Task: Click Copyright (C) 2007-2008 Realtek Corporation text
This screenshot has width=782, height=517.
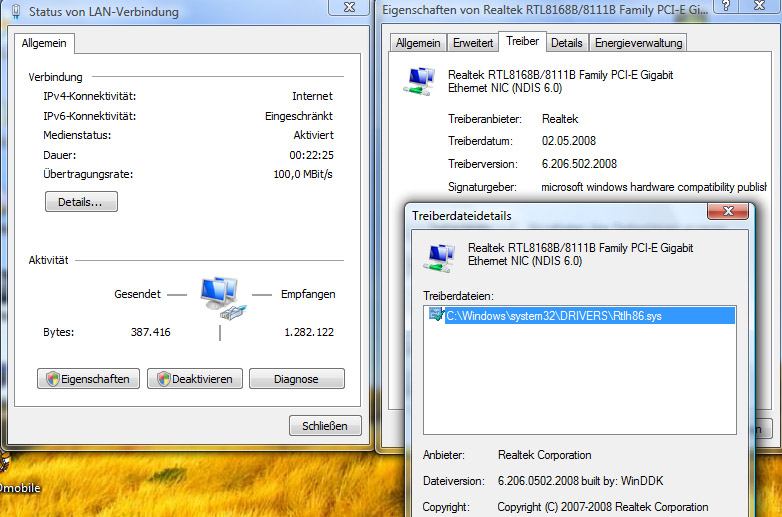Action: click(602, 507)
